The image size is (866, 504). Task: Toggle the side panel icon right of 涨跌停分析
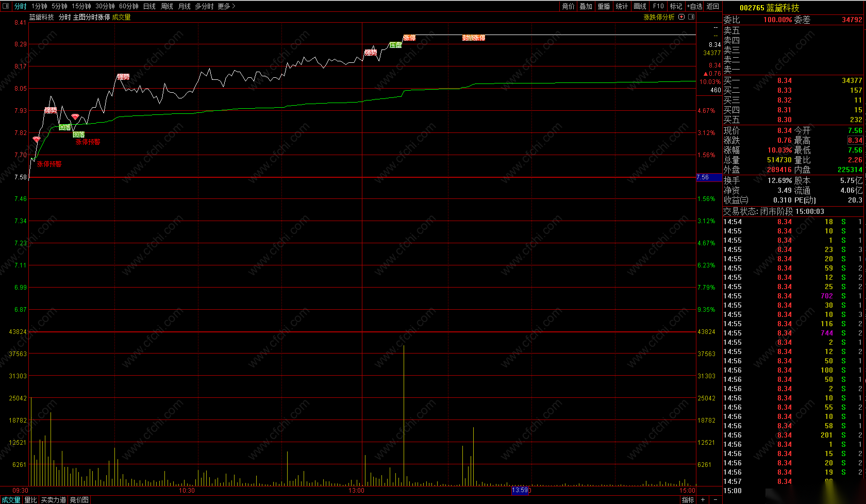[691, 17]
